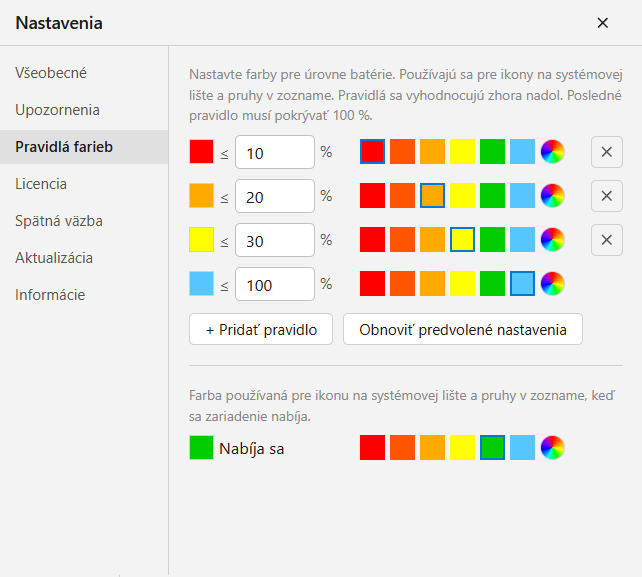
Task: Open custom color wheel for Nabíja sa
Action: coord(552,448)
